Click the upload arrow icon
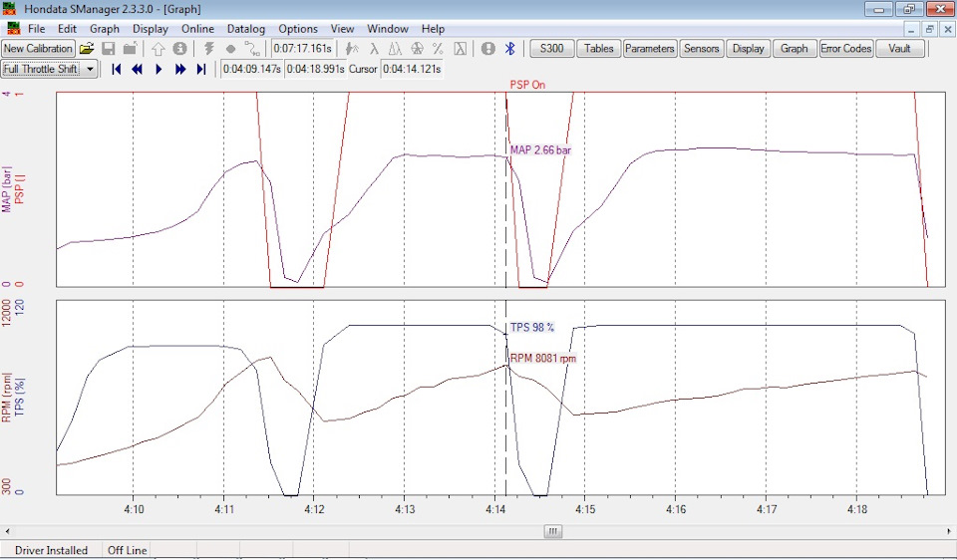This screenshot has height=560, width=957. (x=159, y=48)
